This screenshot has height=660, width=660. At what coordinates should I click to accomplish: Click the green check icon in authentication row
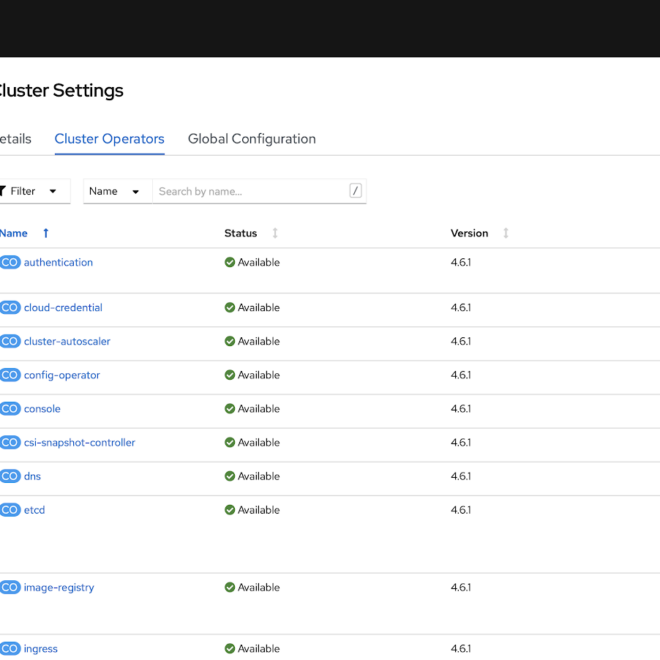click(x=230, y=262)
